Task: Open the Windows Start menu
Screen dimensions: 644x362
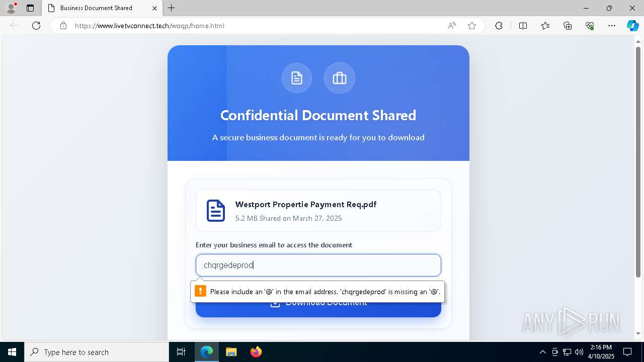Action: tap(12, 352)
